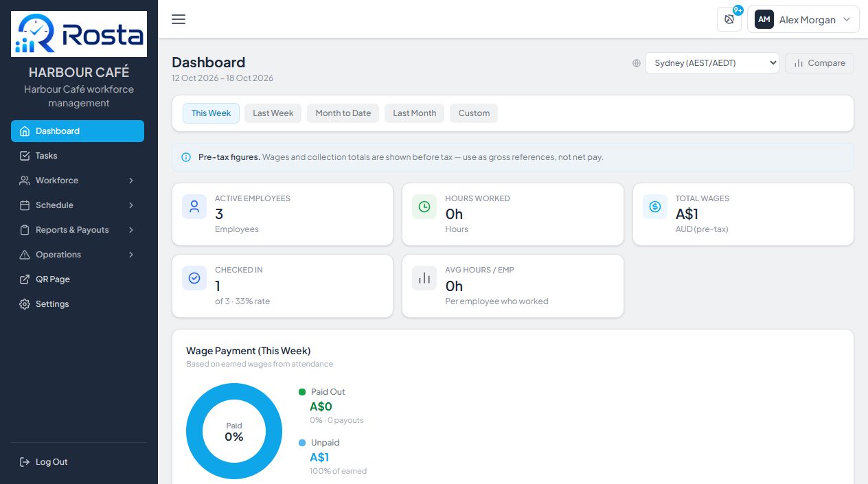Viewport: 868px width, 484px height.
Task: Click the globe timezone icon
Action: [637, 63]
